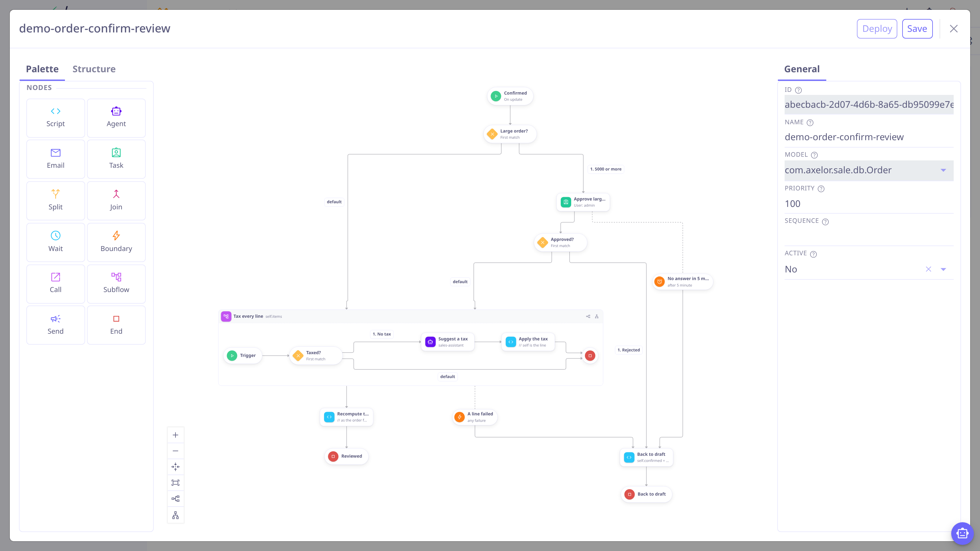The image size is (980, 551).
Task: Pick the Subflow node tile
Action: tap(116, 284)
